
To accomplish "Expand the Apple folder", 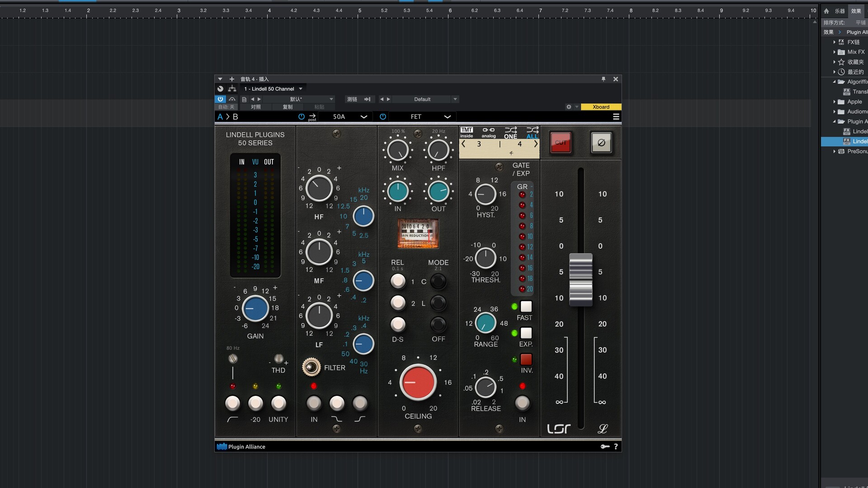I will pos(835,102).
